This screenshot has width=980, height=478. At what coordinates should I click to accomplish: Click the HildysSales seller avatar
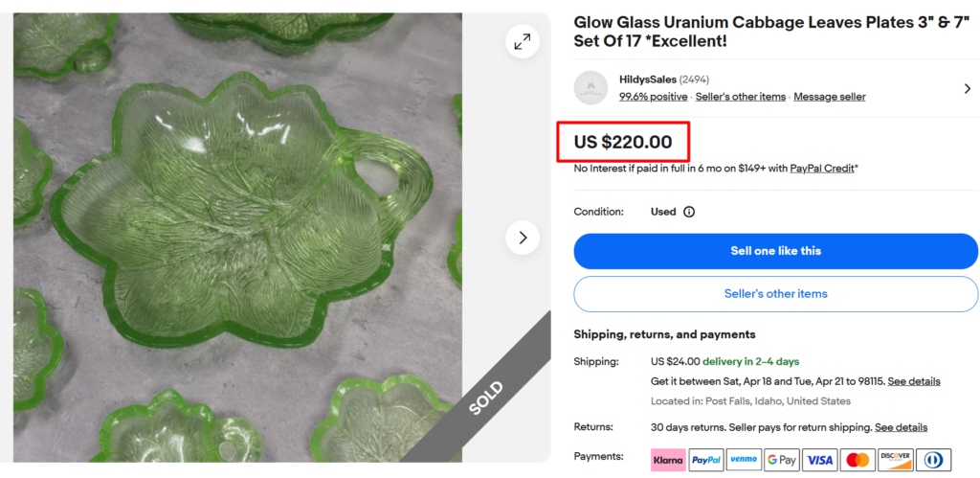[590, 88]
